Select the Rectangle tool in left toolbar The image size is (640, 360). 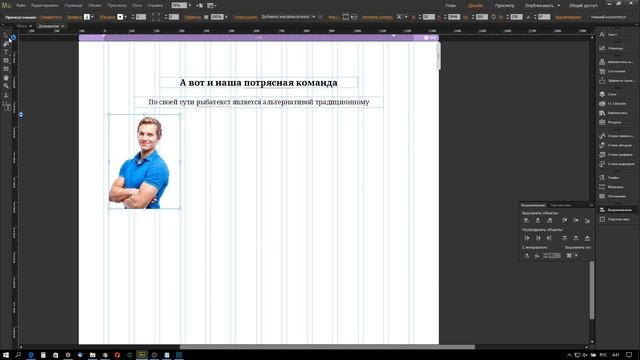point(6,61)
